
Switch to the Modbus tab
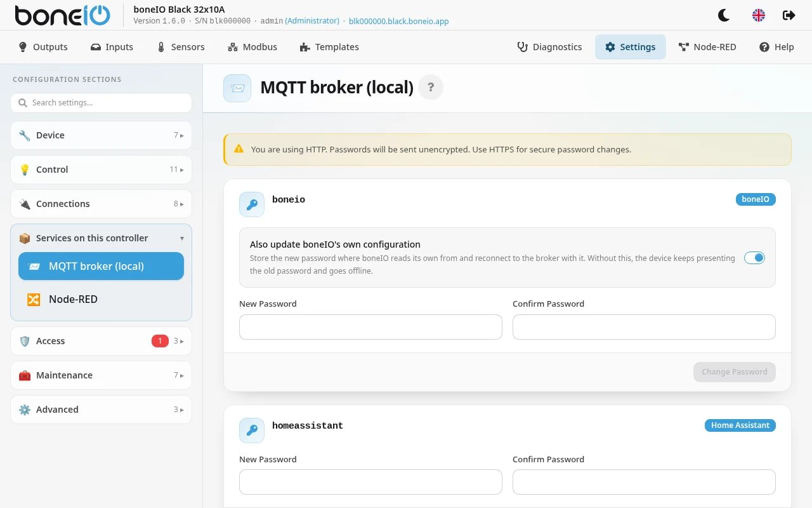[252, 47]
